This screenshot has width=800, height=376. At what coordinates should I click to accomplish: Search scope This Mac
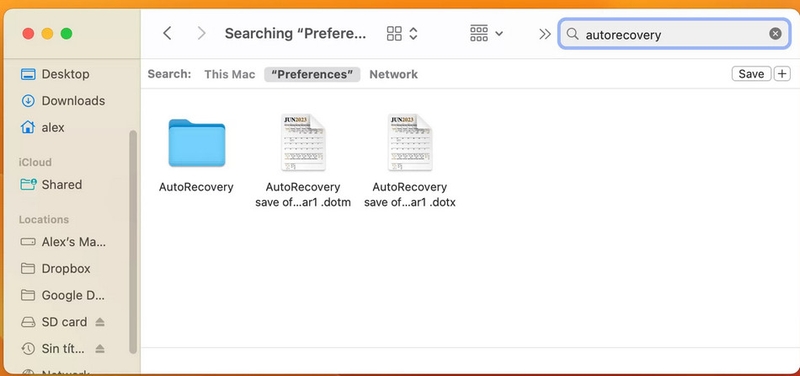[230, 74]
